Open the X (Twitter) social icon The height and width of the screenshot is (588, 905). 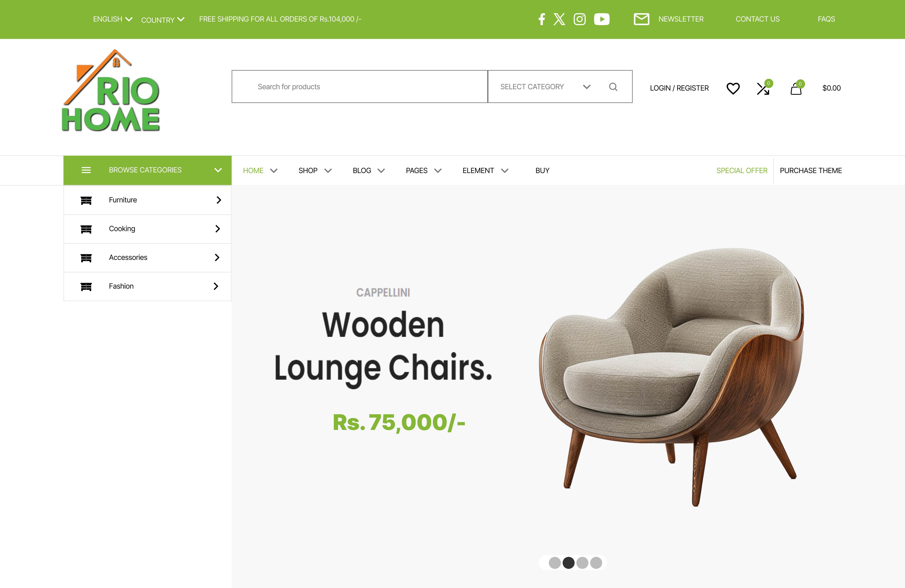559,19
